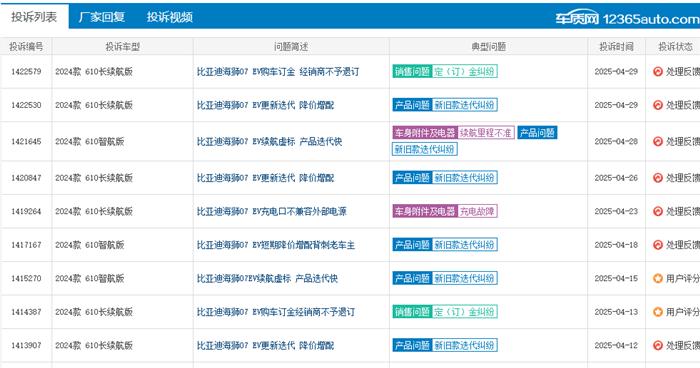This screenshot has height=368, width=700.
Task: Click the 问题简述 column header
Action: click(291, 46)
